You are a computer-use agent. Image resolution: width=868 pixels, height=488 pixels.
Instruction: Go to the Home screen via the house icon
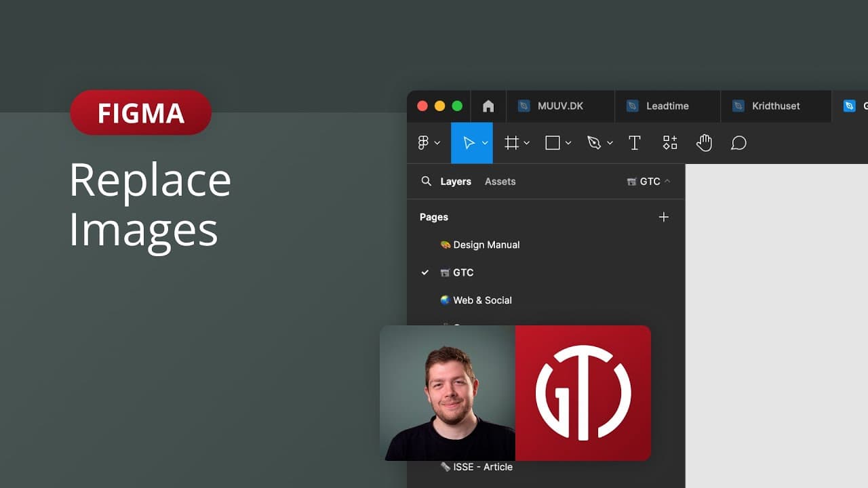(x=488, y=106)
